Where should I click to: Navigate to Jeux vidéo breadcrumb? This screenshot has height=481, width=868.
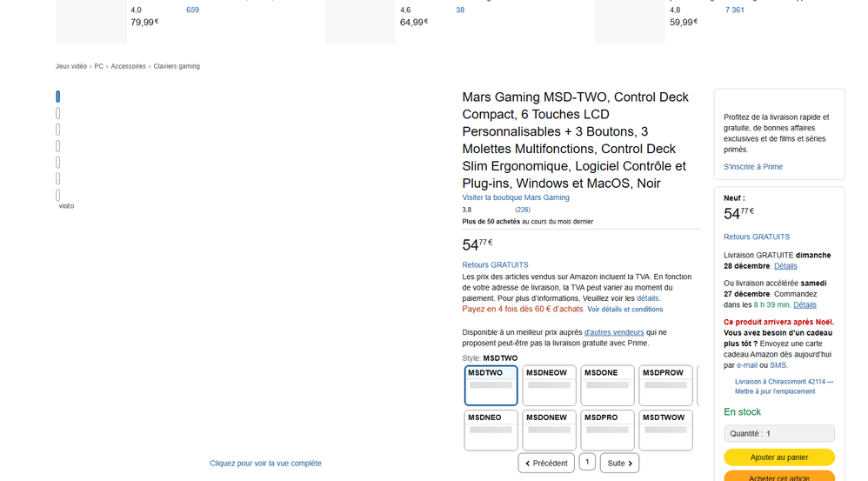[71, 66]
